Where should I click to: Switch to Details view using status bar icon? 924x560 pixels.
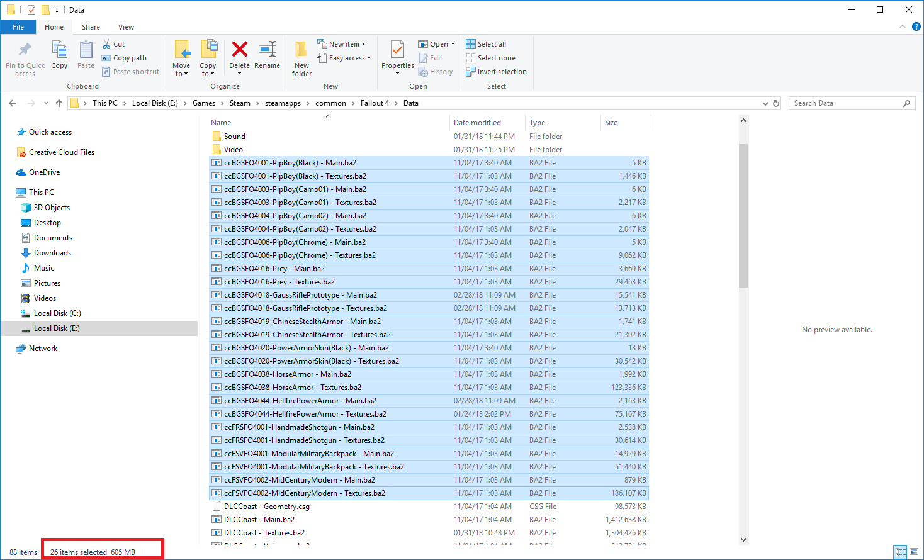pyautogui.click(x=901, y=552)
